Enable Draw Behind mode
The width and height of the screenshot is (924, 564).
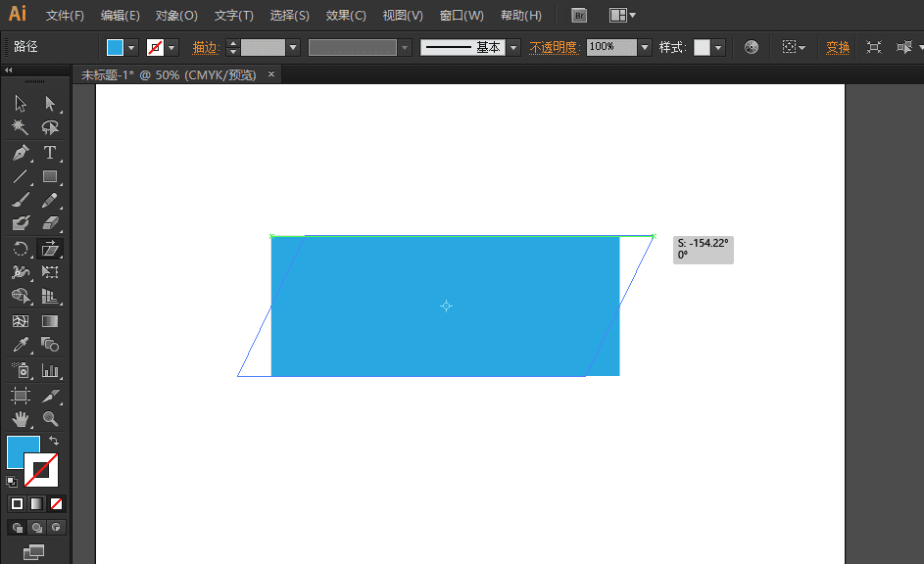[x=36, y=528]
